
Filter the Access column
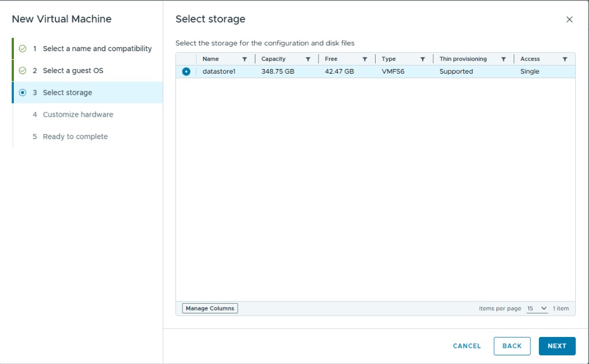point(565,59)
